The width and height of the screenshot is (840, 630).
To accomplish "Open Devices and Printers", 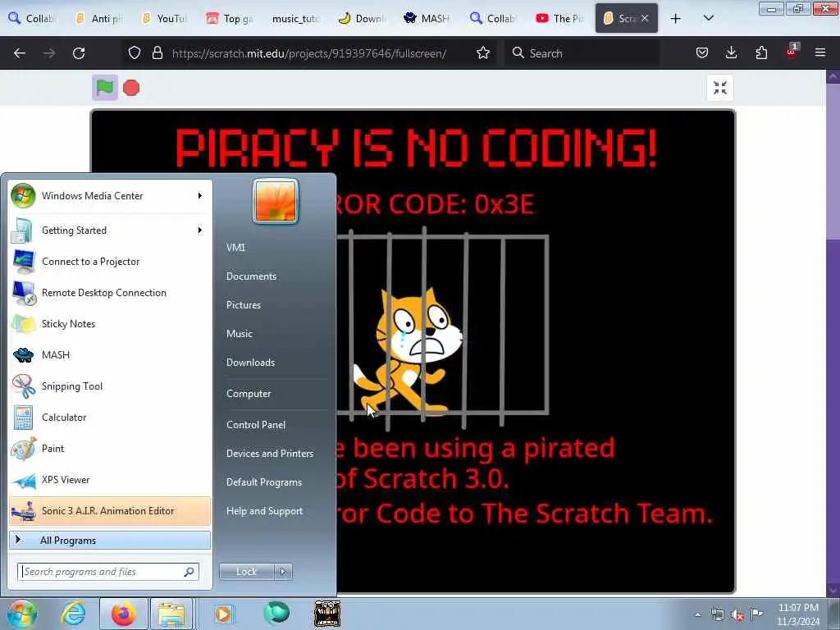I will 269,453.
